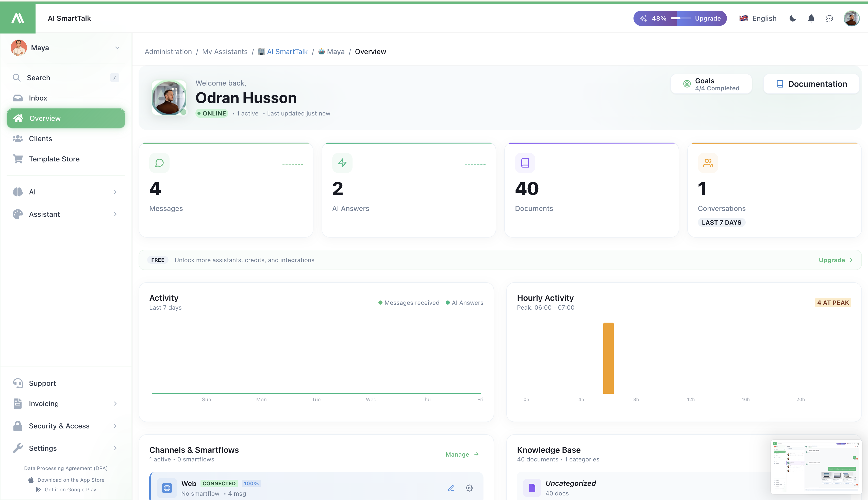
Task: Open the user profile avatar in header
Action: pos(852,19)
